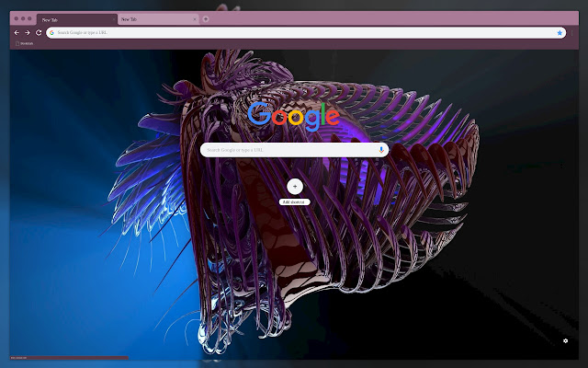
Task: Click the Add shortcut label
Action: tap(294, 202)
